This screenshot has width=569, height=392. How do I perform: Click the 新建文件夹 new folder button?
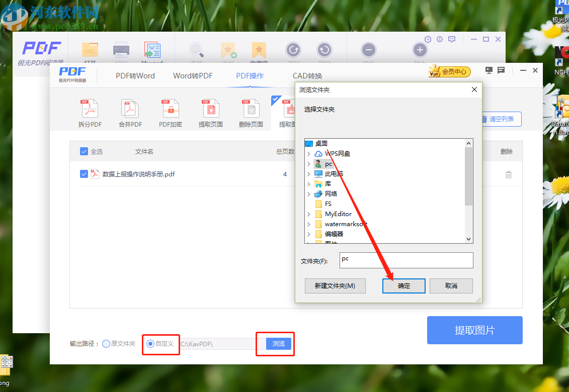coord(335,285)
